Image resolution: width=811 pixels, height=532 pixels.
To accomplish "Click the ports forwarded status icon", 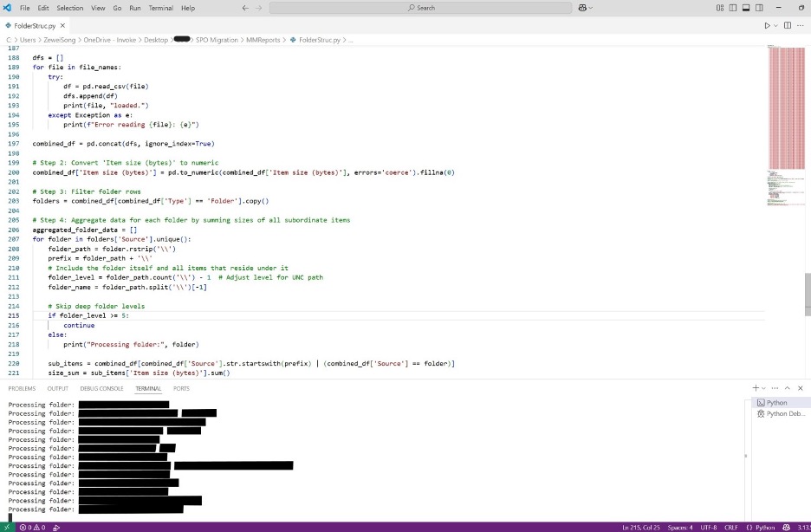I will pyautogui.click(x=56, y=528).
